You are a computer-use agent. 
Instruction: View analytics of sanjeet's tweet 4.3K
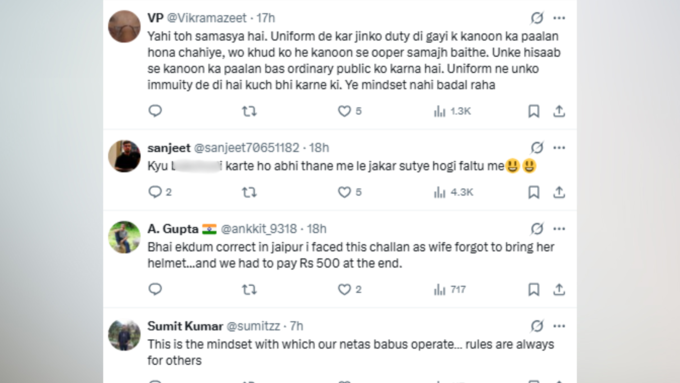[x=453, y=192]
